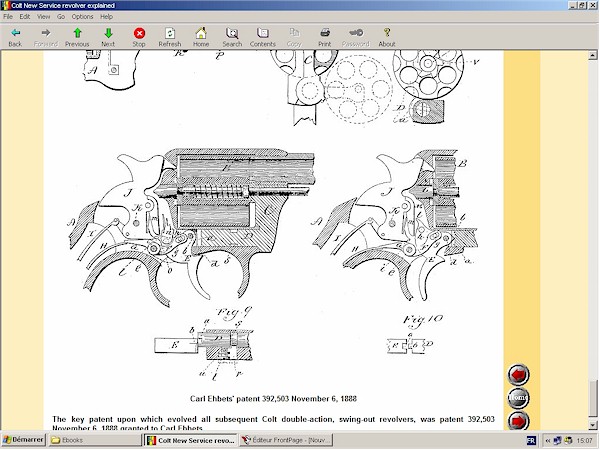The image size is (600, 450).
Task: Click the 15:07 clock in the tray
Action: point(584,441)
